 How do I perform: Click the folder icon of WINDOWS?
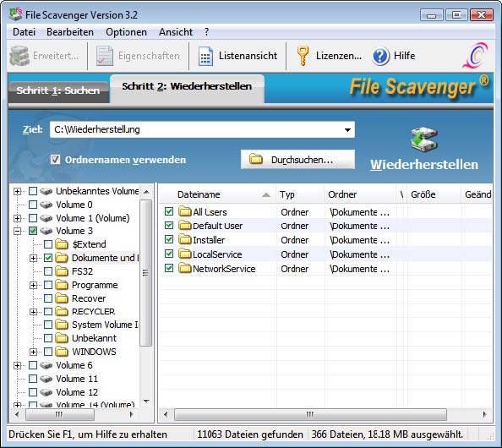62,352
